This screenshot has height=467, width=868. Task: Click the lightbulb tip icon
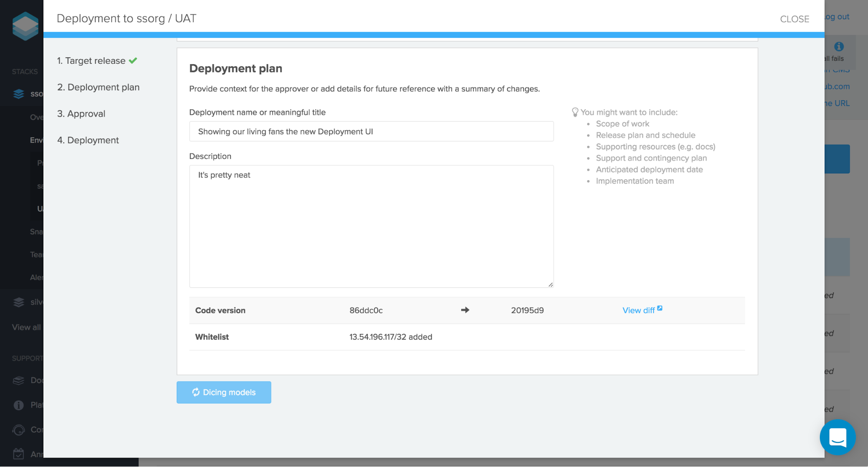click(x=575, y=112)
